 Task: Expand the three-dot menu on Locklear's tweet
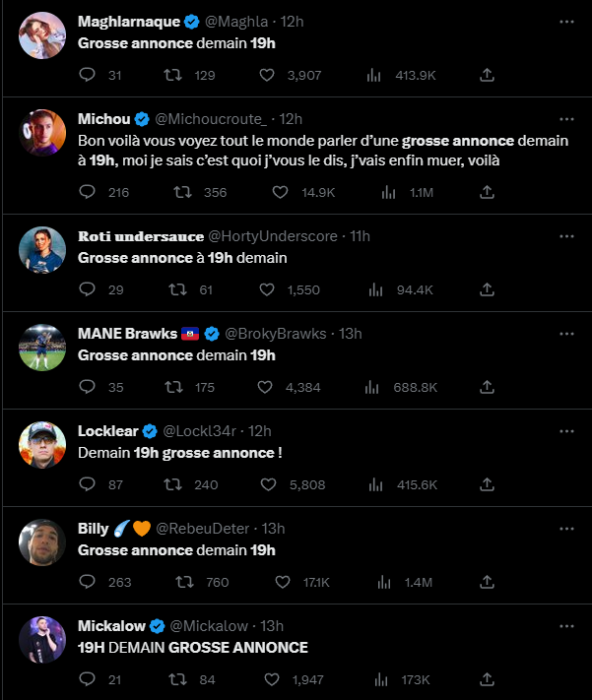[566, 431]
